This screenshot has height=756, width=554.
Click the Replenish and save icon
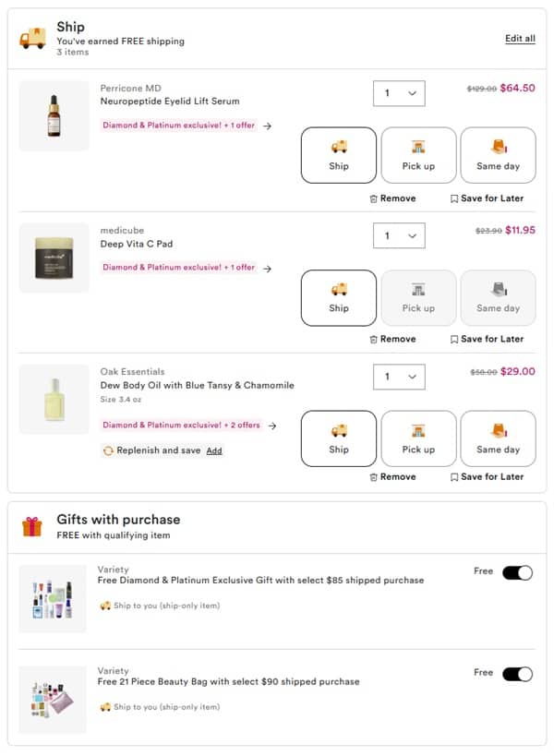108,450
